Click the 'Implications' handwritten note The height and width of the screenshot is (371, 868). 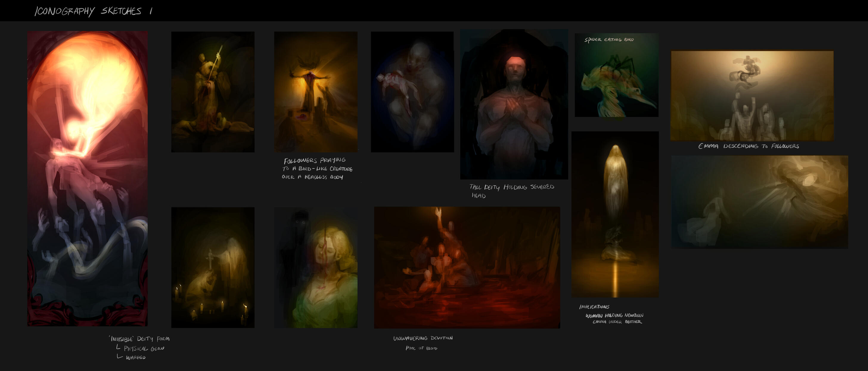click(594, 307)
